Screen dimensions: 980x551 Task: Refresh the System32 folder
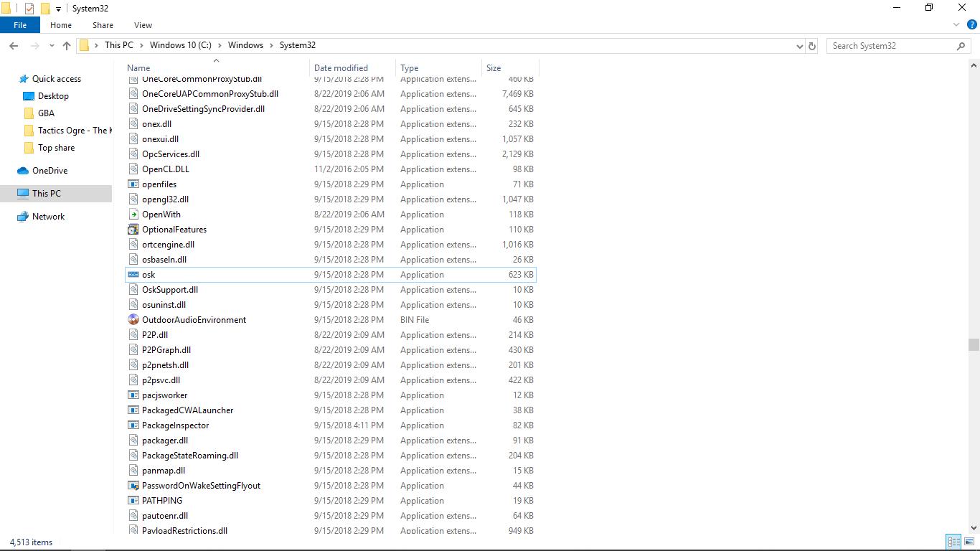812,46
